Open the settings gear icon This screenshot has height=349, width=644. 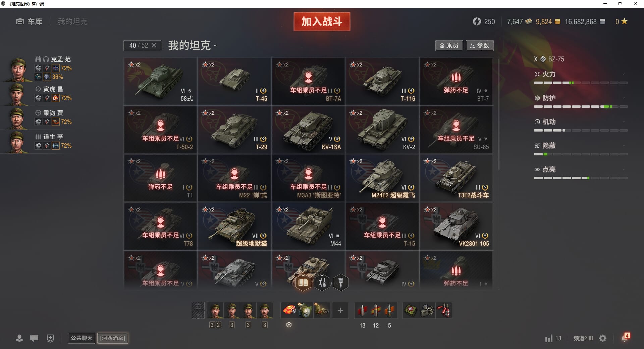[603, 338]
